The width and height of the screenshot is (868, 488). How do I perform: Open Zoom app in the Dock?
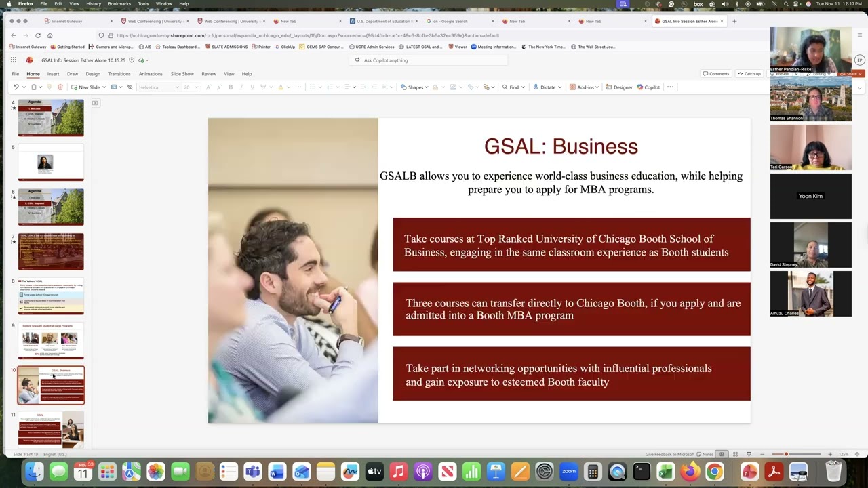pyautogui.click(x=568, y=471)
